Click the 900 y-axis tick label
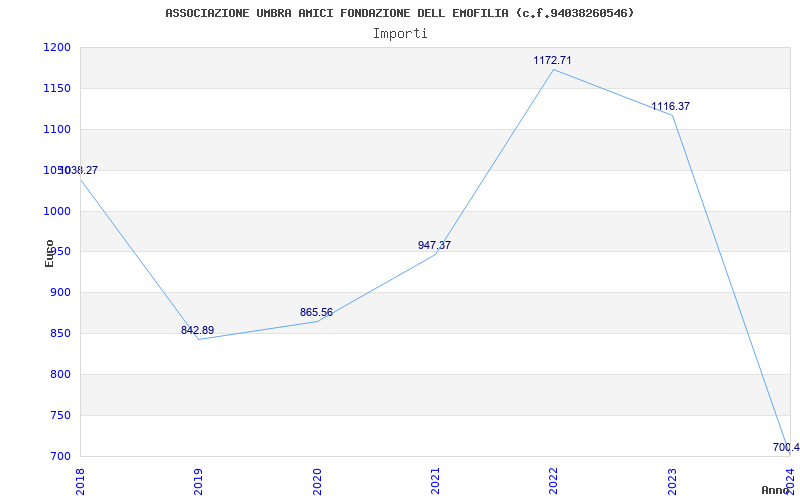This screenshot has width=800, height=500. 60,293
